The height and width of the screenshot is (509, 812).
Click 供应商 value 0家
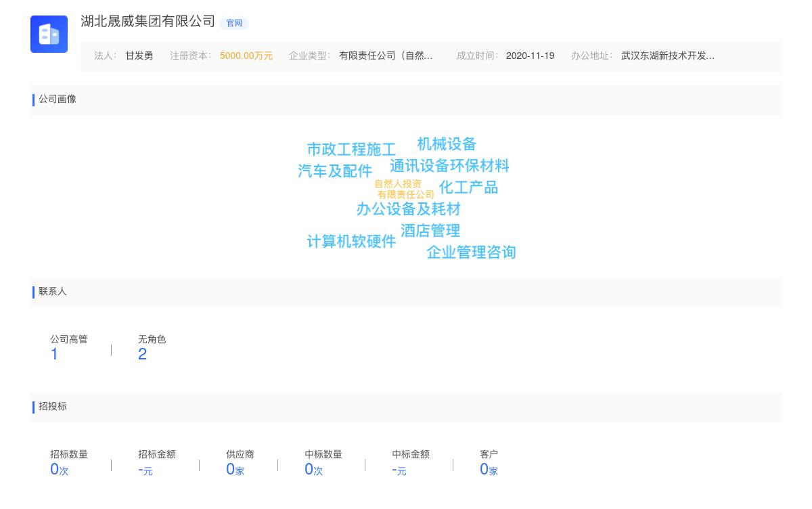coord(235,469)
